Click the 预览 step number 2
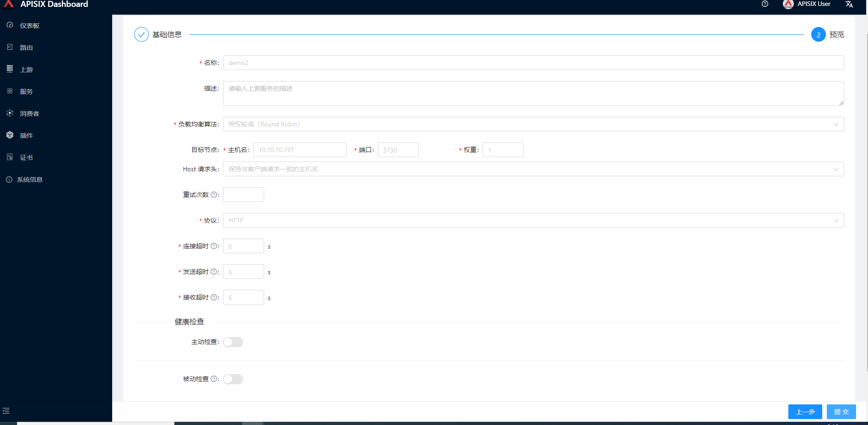 click(819, 34)
